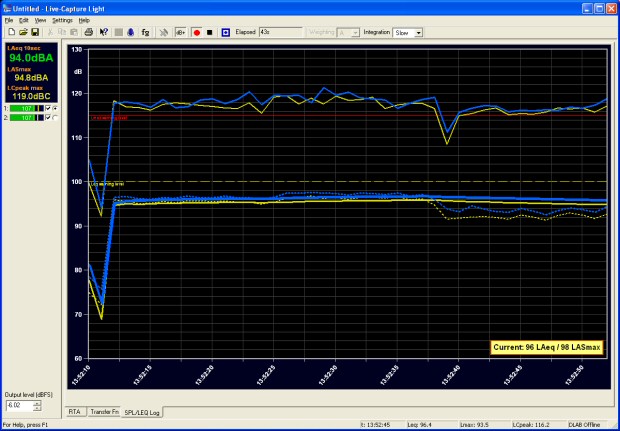
Task: Open the Settings menu
Action: point(62,20)
